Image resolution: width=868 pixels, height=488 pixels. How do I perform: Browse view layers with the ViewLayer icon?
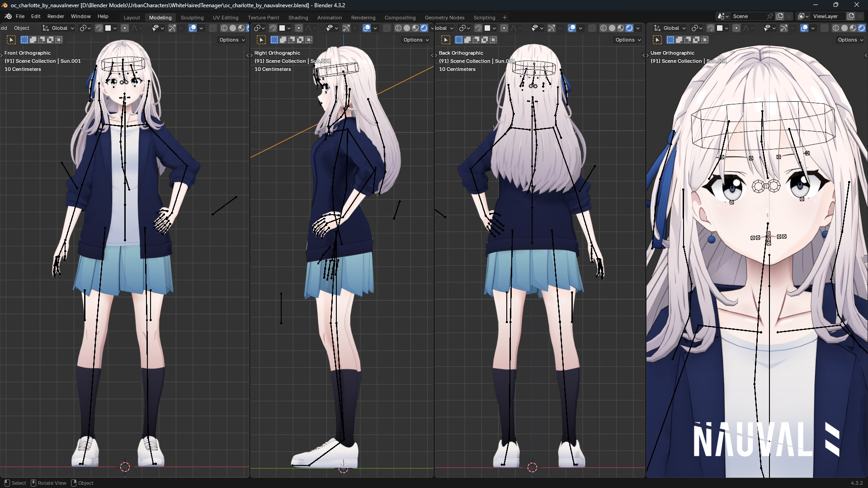(803, 16)
